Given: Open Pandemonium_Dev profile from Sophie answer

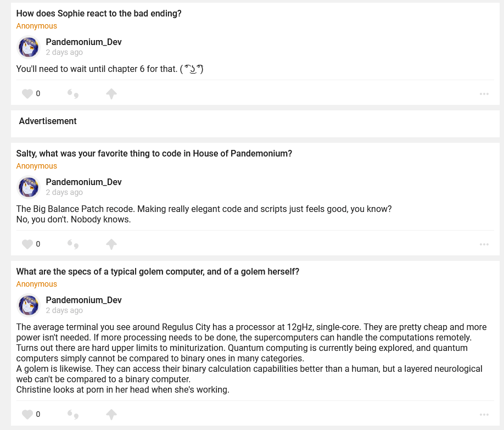Looking at the screenshot, I should (83, 42).
